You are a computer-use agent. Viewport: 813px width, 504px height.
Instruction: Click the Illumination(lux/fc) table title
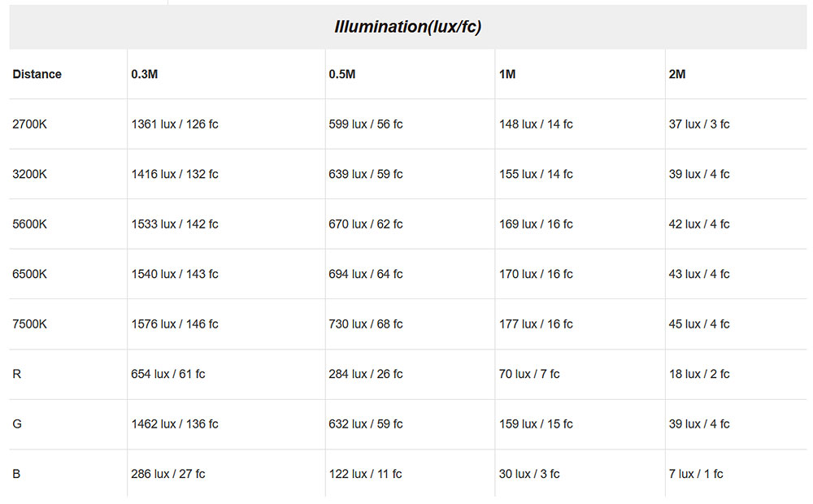point(407,27)
